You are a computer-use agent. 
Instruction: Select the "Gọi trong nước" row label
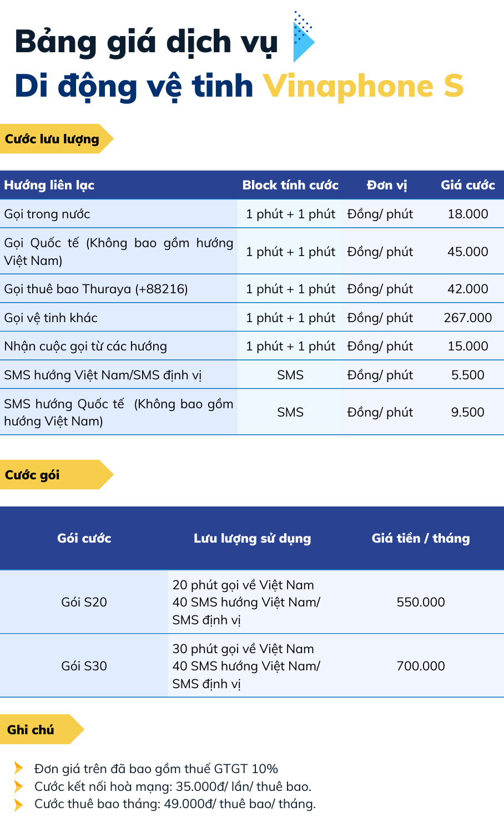[47, 214]
